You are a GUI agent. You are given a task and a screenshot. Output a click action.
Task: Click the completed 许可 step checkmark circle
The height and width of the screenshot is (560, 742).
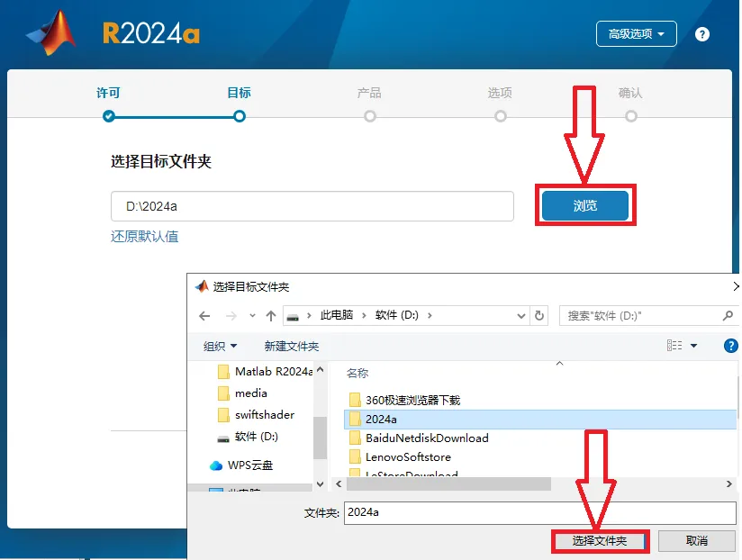tap(109, 116)
